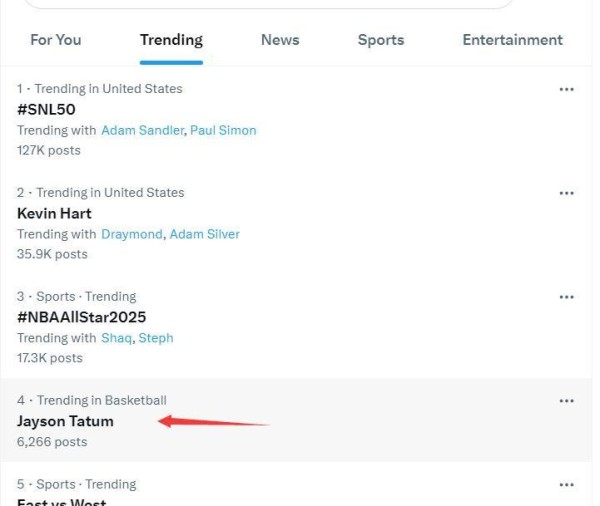The image size is (600, 506).
Task: Open the #SNL50 trending topic
Action: (46, 109)
